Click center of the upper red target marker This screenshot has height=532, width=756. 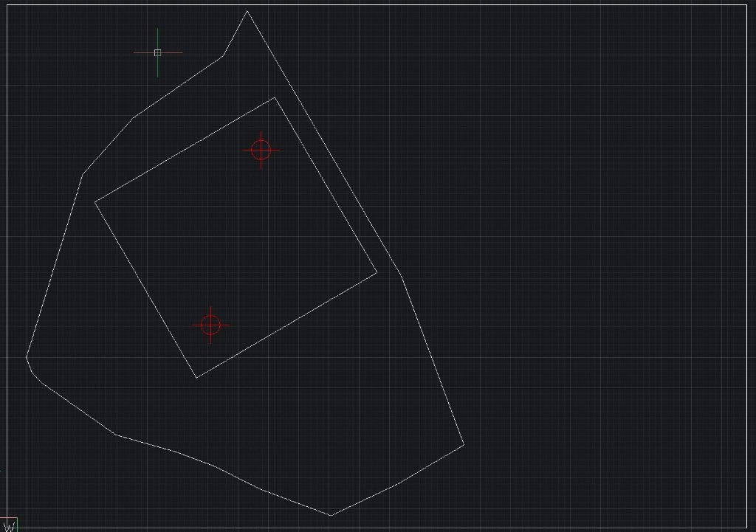tap(261, 151)
